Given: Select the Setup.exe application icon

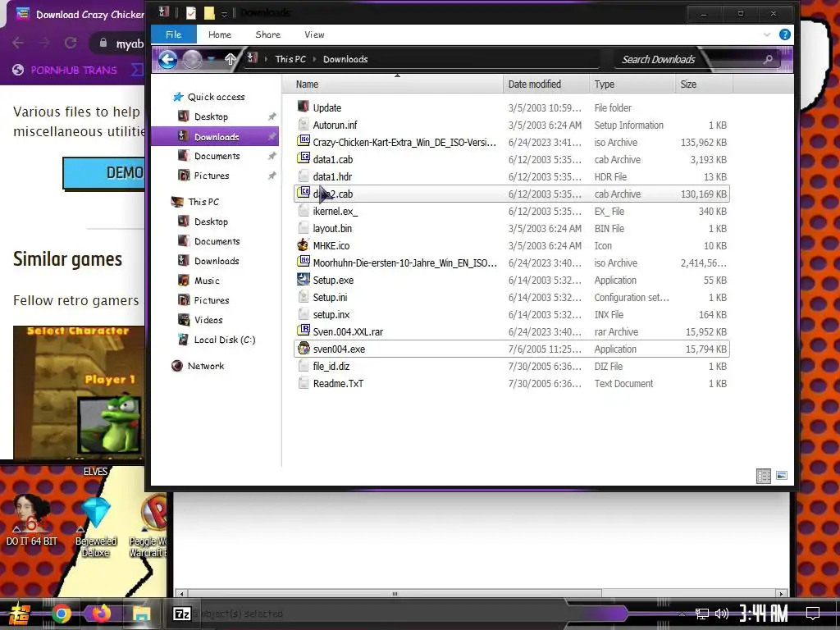Looking at the screenshot, I should click(x=304, y=279).
